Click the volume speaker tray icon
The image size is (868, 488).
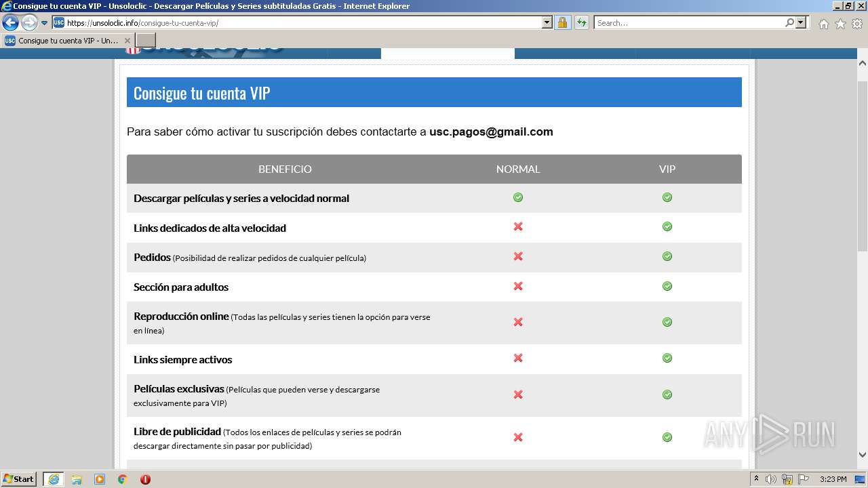(x=771, y=479)
